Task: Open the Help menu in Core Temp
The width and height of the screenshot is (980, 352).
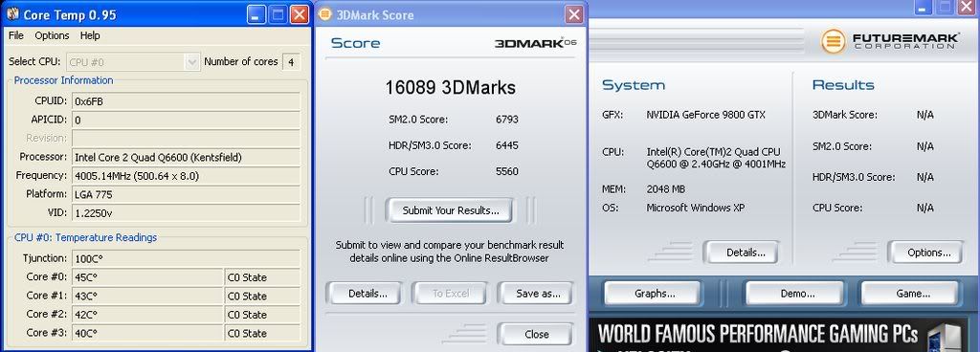Action: pos(90,35)
